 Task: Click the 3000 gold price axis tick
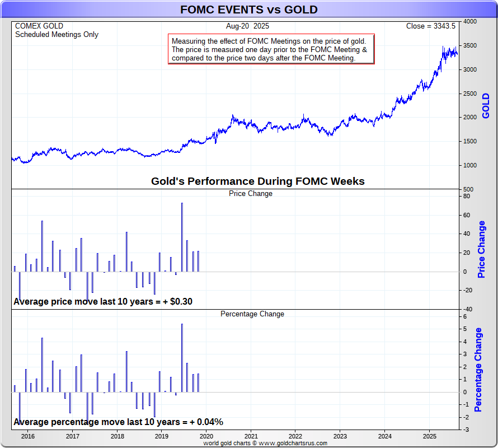[470, 69]
